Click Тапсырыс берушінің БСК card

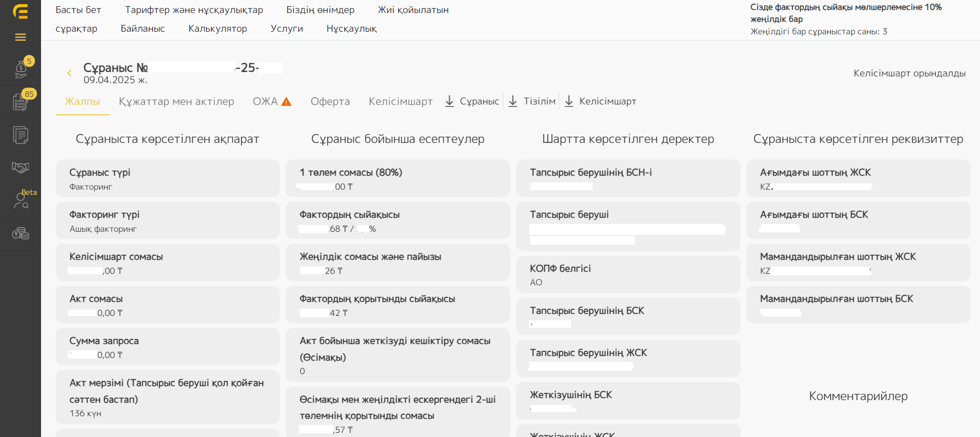(x=628, y=316)
